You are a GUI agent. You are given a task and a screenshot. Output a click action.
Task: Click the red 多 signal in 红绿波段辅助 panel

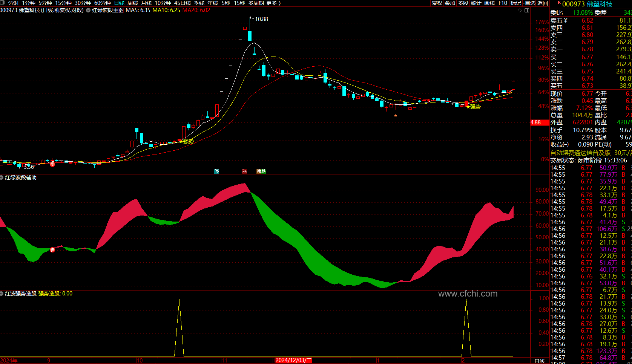[x=52, y=250]
